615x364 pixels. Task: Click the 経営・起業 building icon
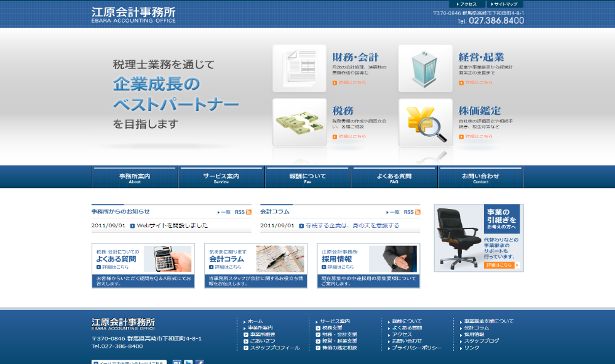425,68
